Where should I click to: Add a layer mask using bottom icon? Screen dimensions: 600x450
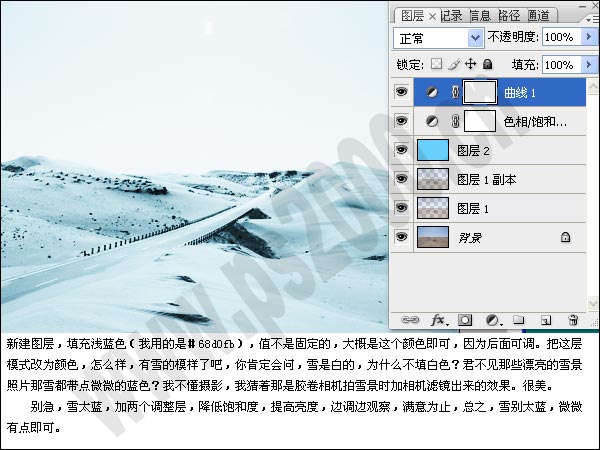pyautogui.click(x=465, y=320)
